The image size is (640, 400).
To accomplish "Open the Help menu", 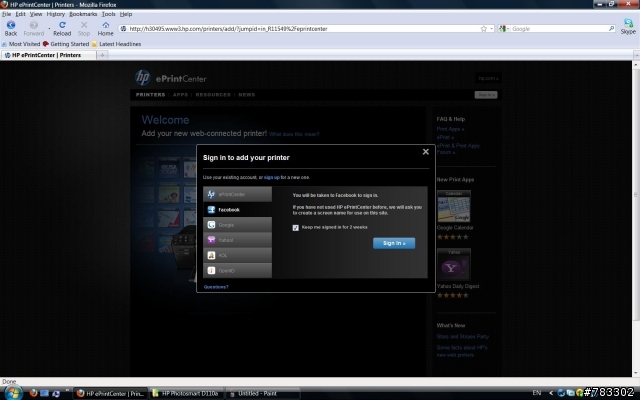I will 126,14.
